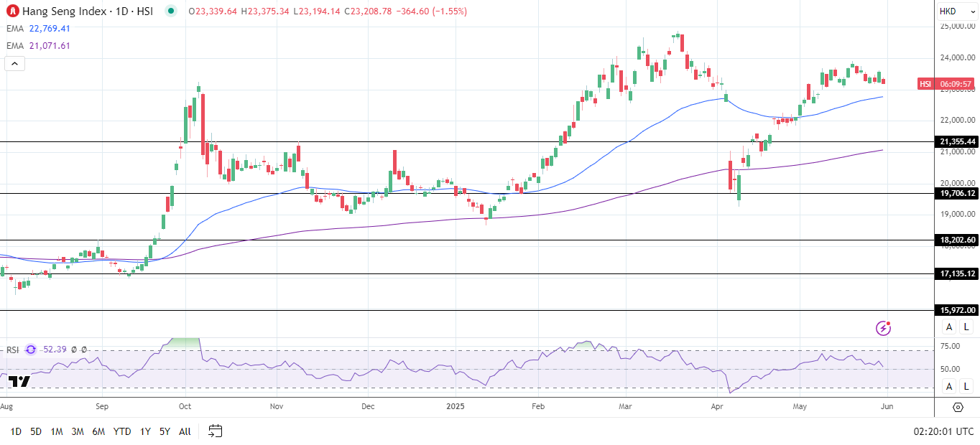Collapse the indicator legend with the chevron

[14, 64]
